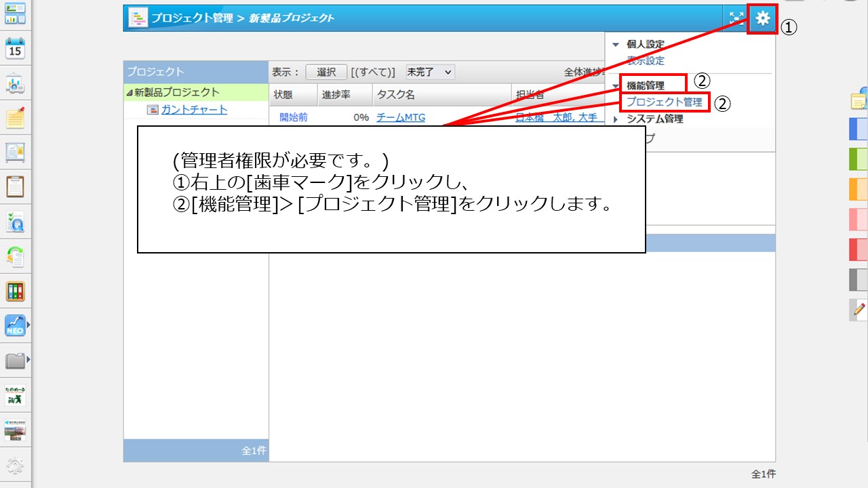
Task: Open the document refresh icon in sidebar
Action: (15, 256)
